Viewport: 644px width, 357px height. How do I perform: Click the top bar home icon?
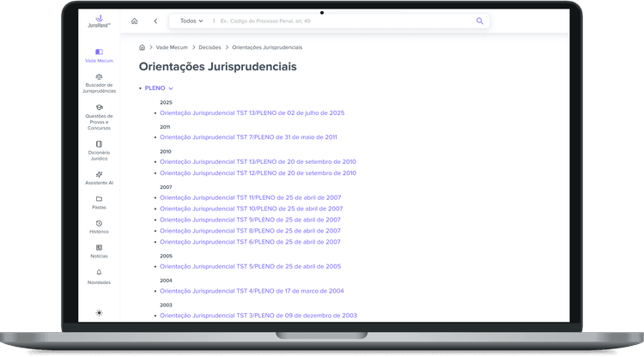[x=134, y=21]
